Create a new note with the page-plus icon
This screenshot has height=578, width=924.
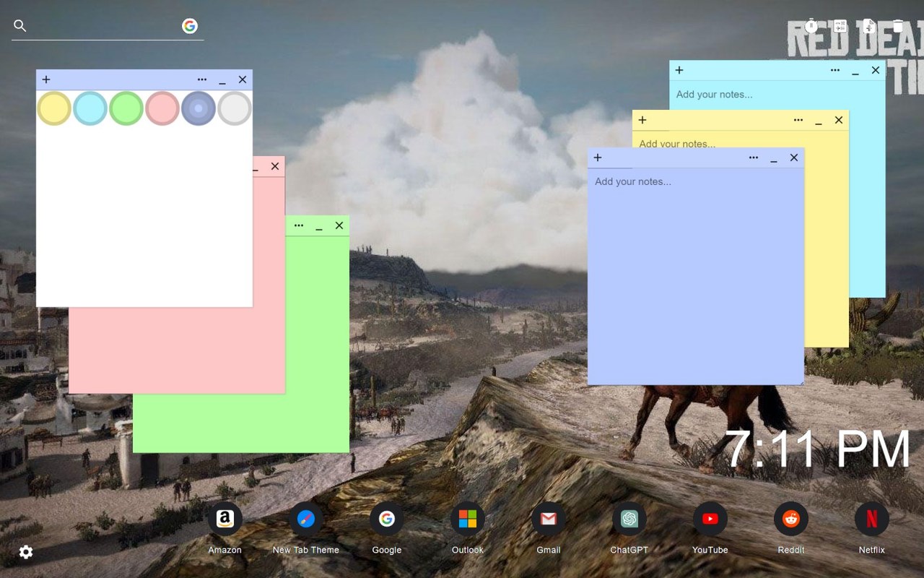[x=869, y=26]
